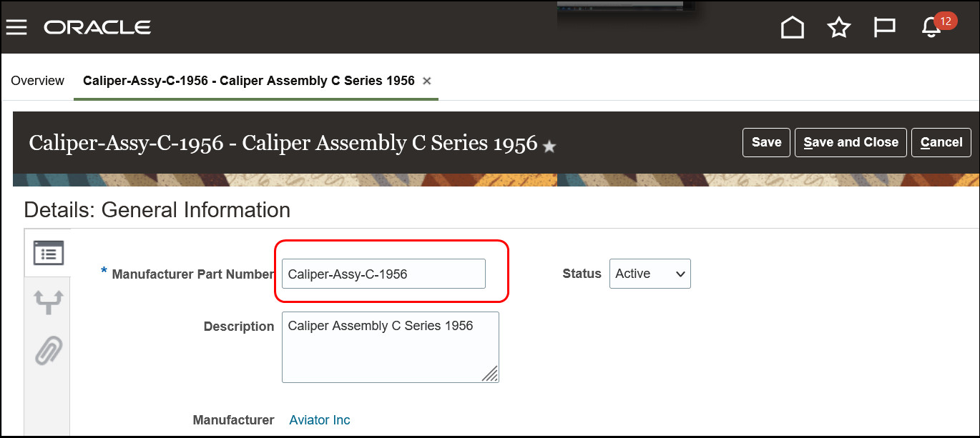Image resolution: width=980 pixels, height=438 pixels.
Task: Go to Home via house icon
Action: pyautogui.click(x=792, y=27)
